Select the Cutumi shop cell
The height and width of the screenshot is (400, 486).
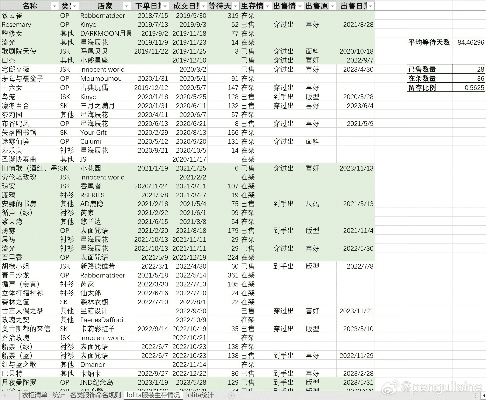[x=105, y=141]
